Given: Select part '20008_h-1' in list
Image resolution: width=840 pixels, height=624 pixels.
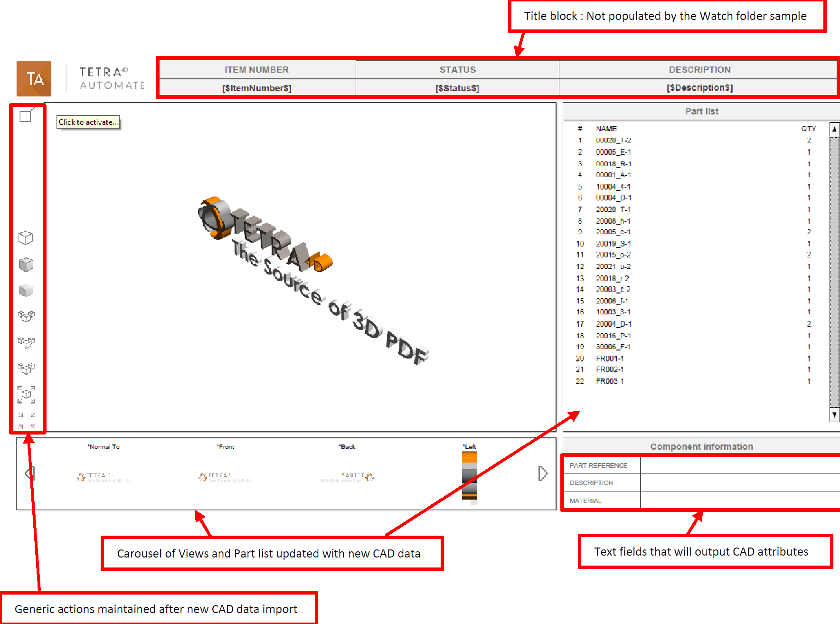Looking at the screenshot, I should [613, 221].
